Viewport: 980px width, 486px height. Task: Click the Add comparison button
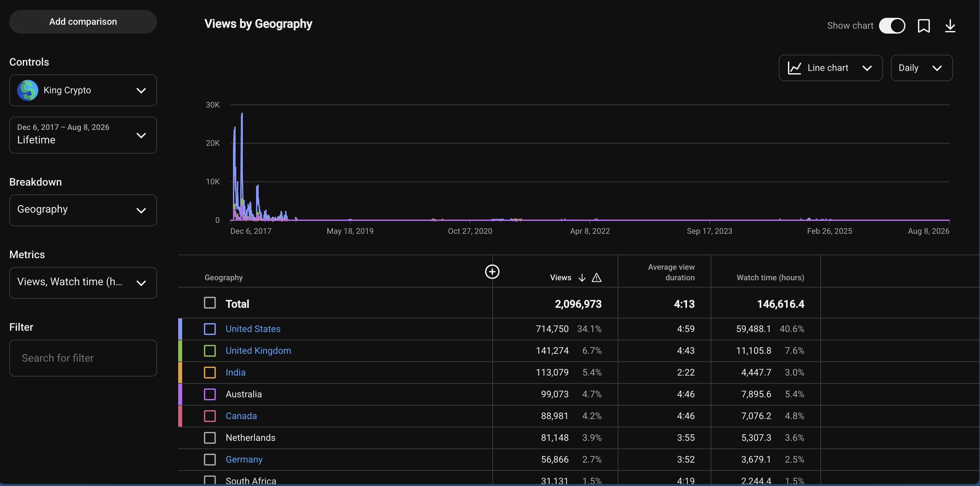83,22
